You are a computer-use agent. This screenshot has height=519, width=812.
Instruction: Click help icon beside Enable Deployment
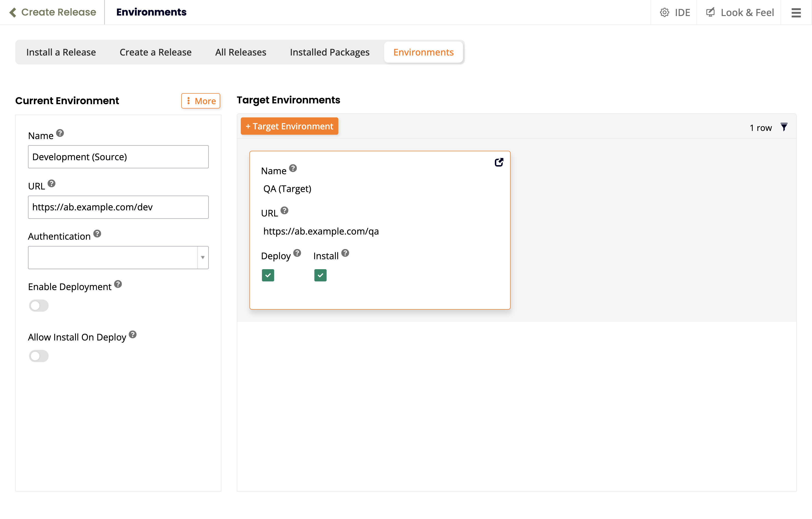point(118,284)
